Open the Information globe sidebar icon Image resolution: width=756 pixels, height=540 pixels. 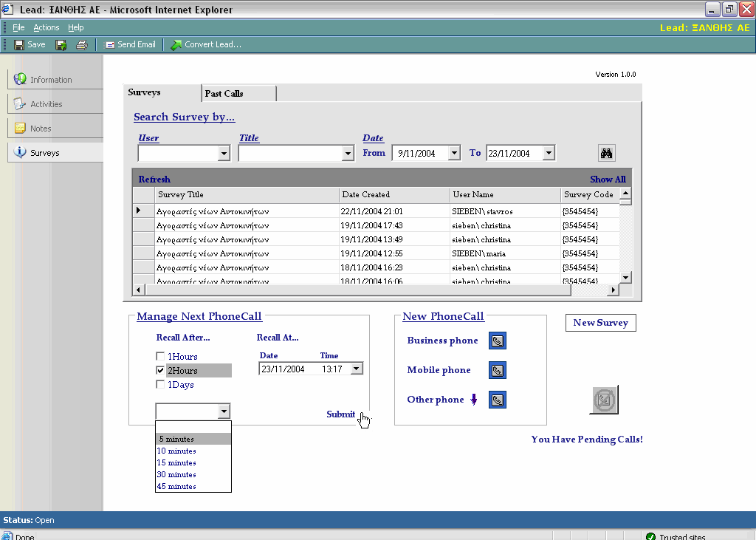pyautogui.click(x=20, y=79)
